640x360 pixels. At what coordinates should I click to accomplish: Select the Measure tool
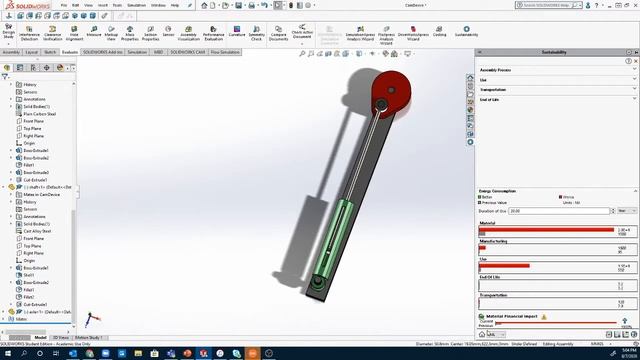click(94, 31)
